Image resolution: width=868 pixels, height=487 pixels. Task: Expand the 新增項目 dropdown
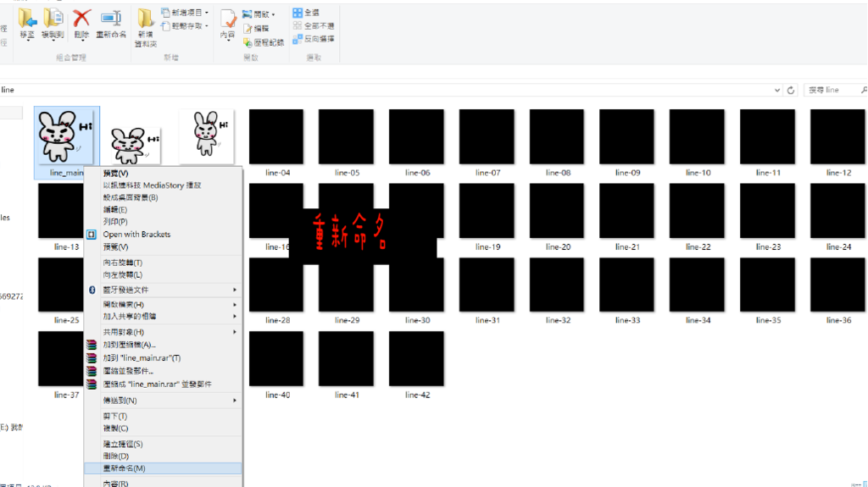click(207, 13)
